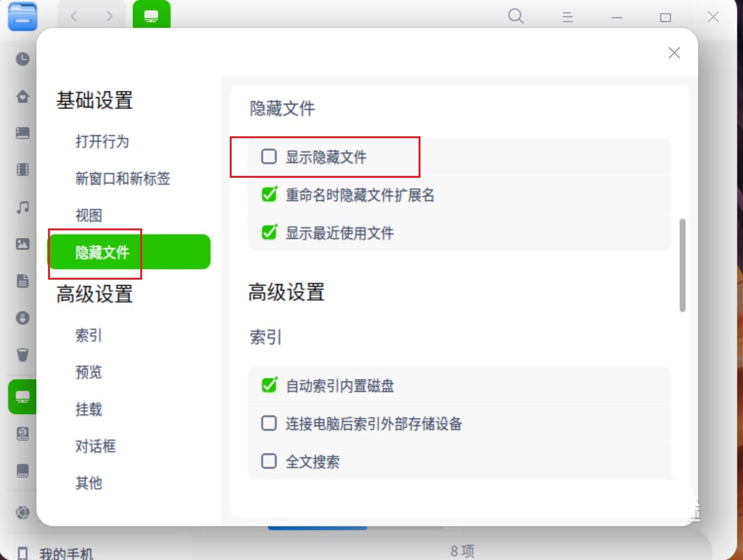Screen dimensions: 743x560
Task: Jump to 基础设置 heading in navigation
Action: (94, 101)
